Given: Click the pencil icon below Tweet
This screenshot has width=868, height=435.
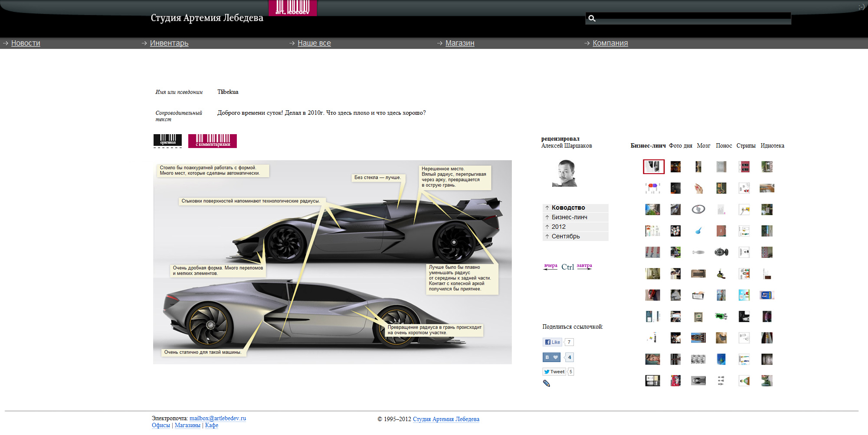Looking at the screenshot, I should 547,383.
